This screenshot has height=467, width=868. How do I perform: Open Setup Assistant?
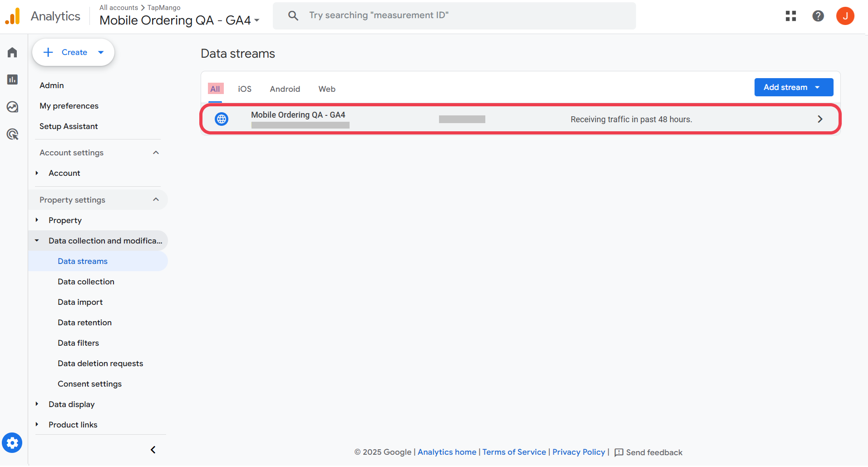69,126
